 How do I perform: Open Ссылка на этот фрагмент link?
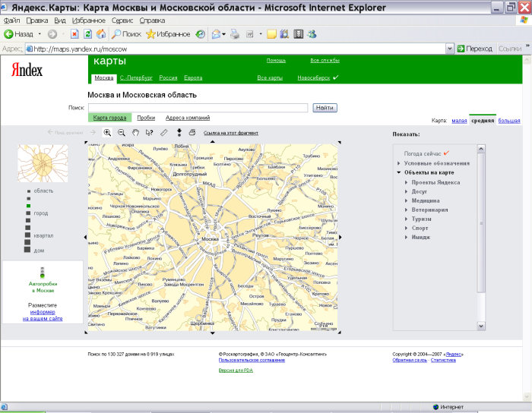tap(231, 133)
